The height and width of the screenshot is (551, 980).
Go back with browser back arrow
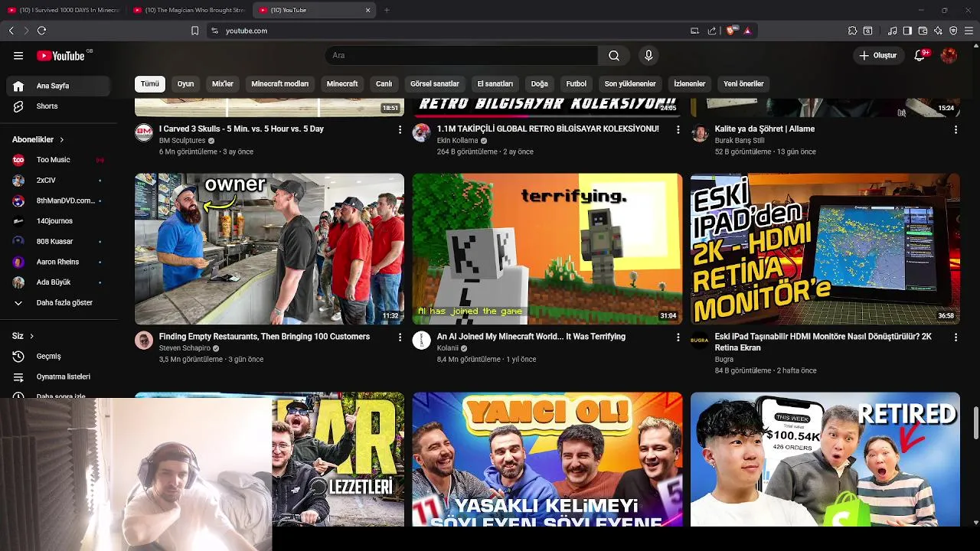coord(11,31)
